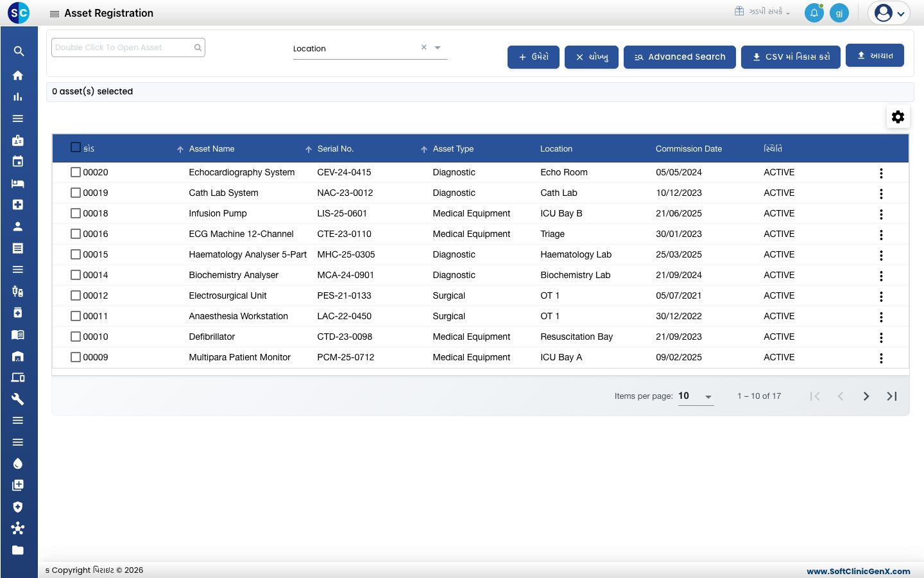924x578 pixels.
Task: Open the ID badge icon in sidebar
Action: (18, 140)
